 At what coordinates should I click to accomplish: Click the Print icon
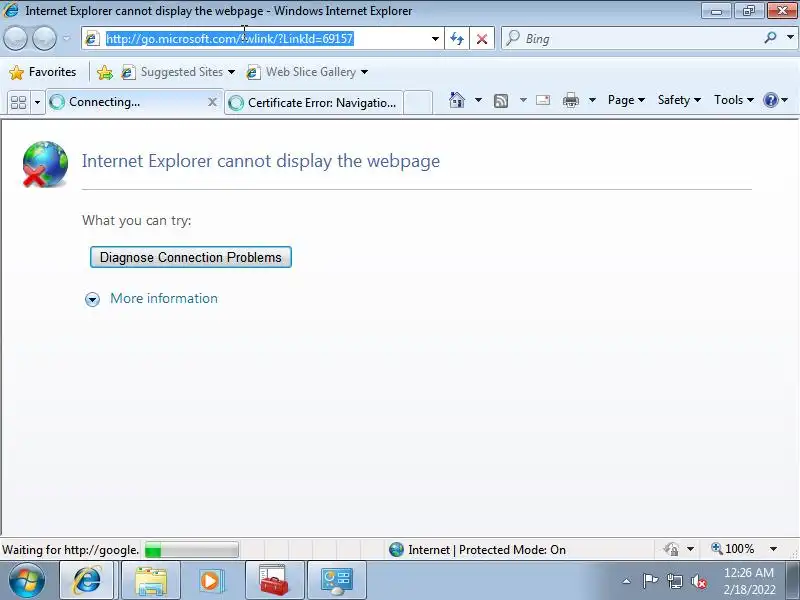[570, 100]
